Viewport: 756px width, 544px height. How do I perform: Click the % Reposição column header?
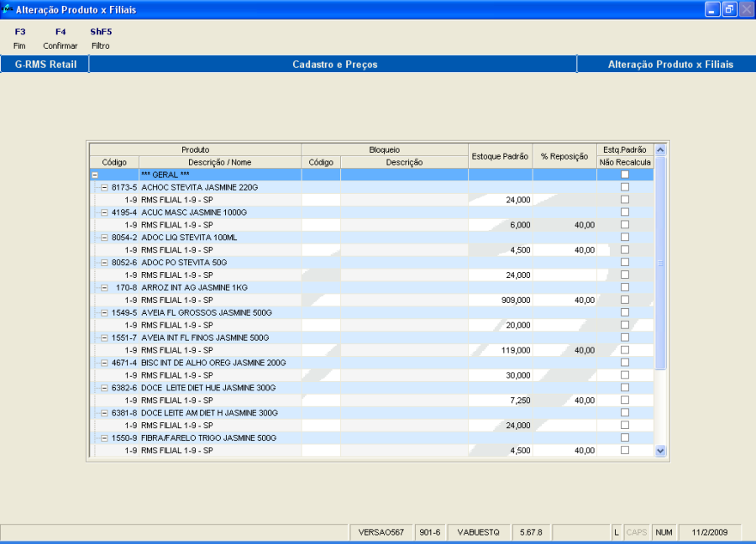click(564, 156)
